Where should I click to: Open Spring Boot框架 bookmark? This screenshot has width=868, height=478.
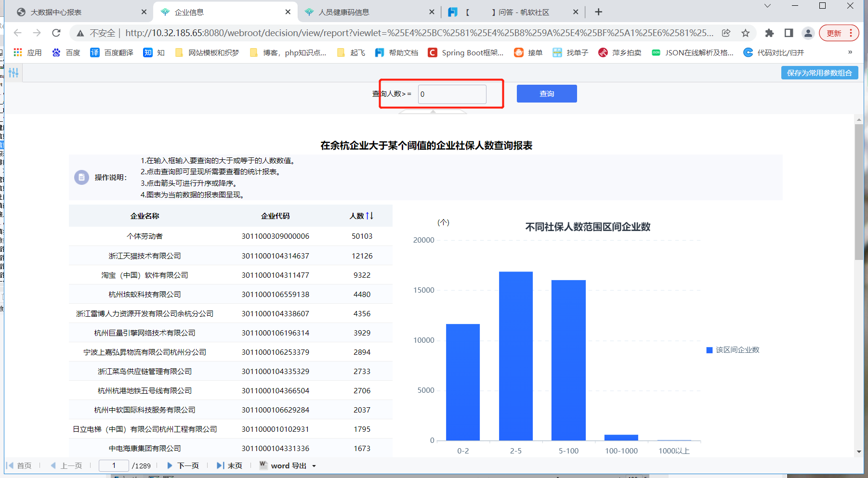tap(466, 52)
